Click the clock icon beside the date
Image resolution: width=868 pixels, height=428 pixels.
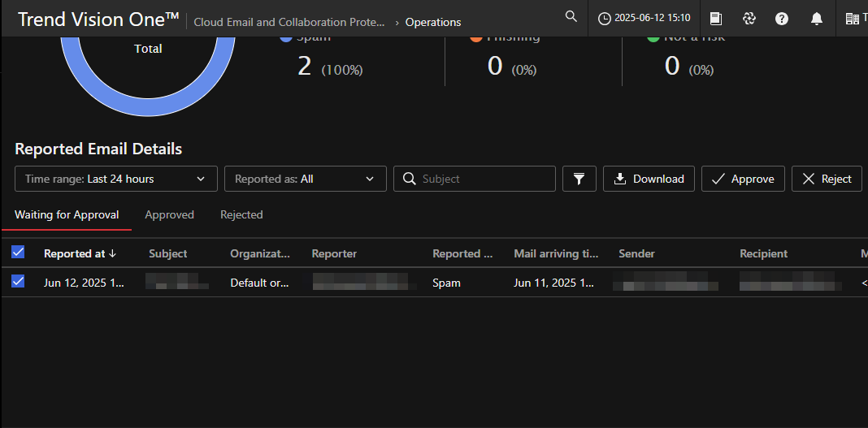pos(604,19)
